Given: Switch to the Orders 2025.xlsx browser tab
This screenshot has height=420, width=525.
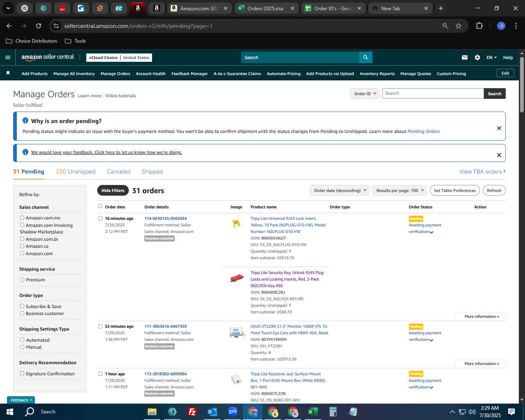Looking at the screenshot, I should pyautogui.click(x=265, y=8).
